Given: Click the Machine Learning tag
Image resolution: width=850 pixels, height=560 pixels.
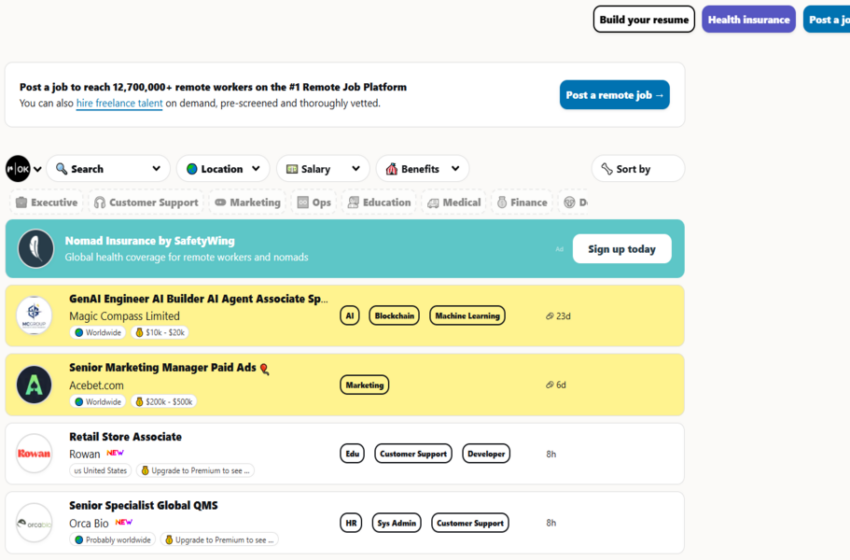Looking at the screenshot, I should coord(467,316).
